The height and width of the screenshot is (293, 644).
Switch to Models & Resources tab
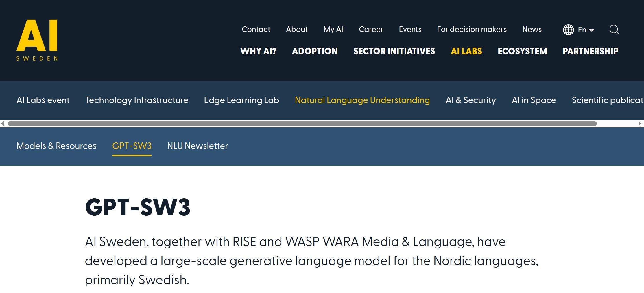(x=56, y=146)
